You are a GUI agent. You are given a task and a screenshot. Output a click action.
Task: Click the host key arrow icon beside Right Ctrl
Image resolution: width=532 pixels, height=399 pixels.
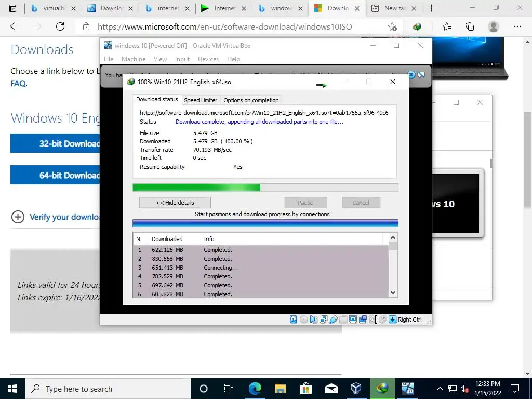click(393, 320)
